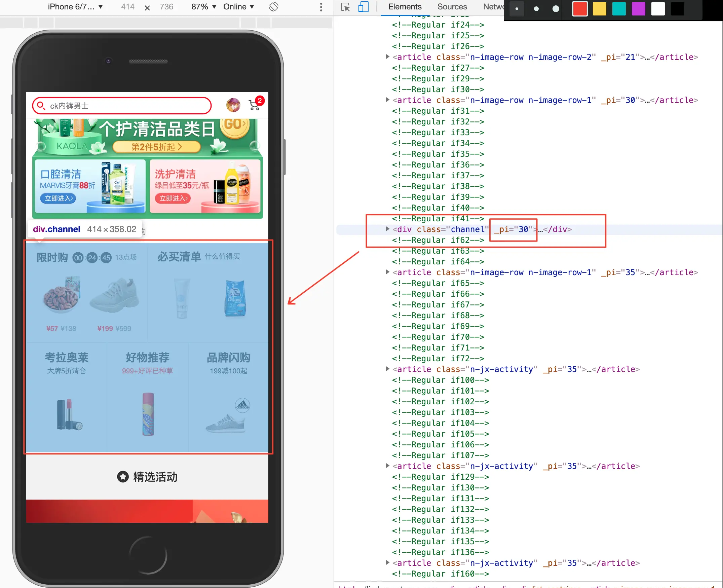Select the comment line Regular if62
This screenshot has height=588, width=723.
(x=438, y=240)
